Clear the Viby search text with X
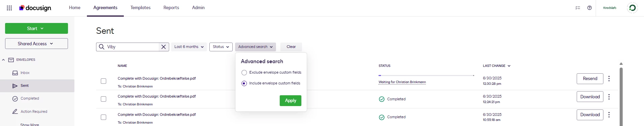Screen dimensions: 644x126 point(164,47)
